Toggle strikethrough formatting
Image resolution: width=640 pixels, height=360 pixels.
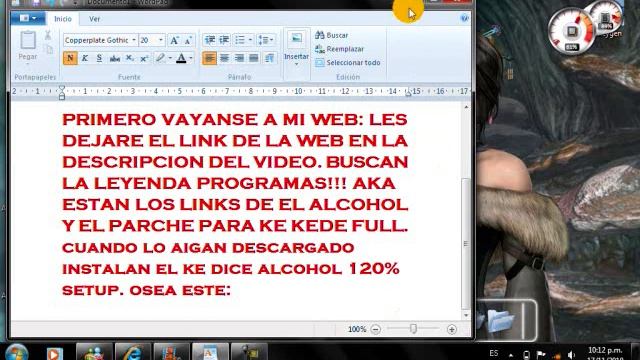(115, 58)
